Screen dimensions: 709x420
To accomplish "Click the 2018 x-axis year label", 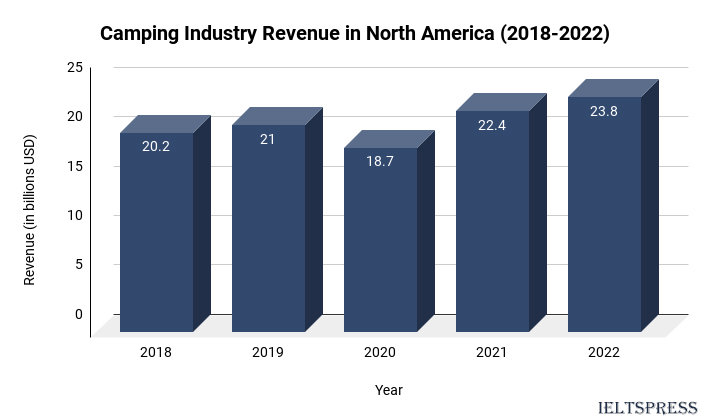I will (156, 352).
